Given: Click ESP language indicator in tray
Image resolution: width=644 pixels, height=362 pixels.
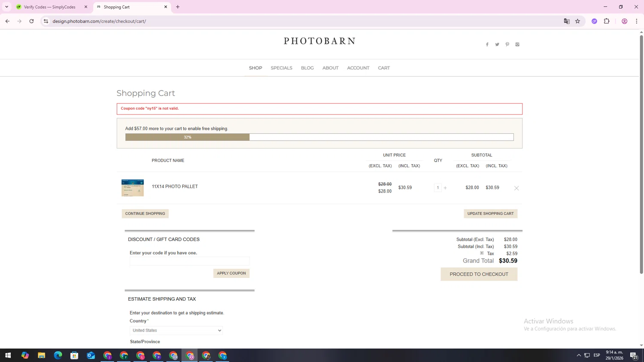Looking at the screenshot, I should coord(597,355).
